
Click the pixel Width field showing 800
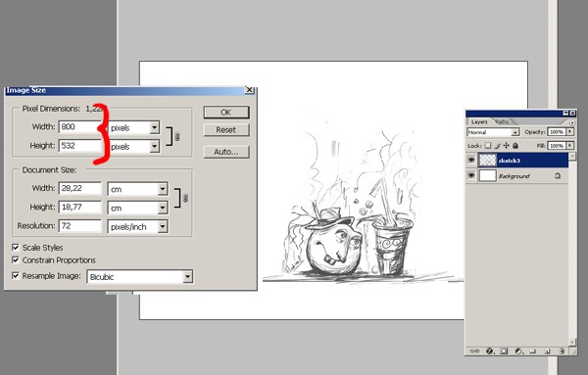click(x=80, y=126)
